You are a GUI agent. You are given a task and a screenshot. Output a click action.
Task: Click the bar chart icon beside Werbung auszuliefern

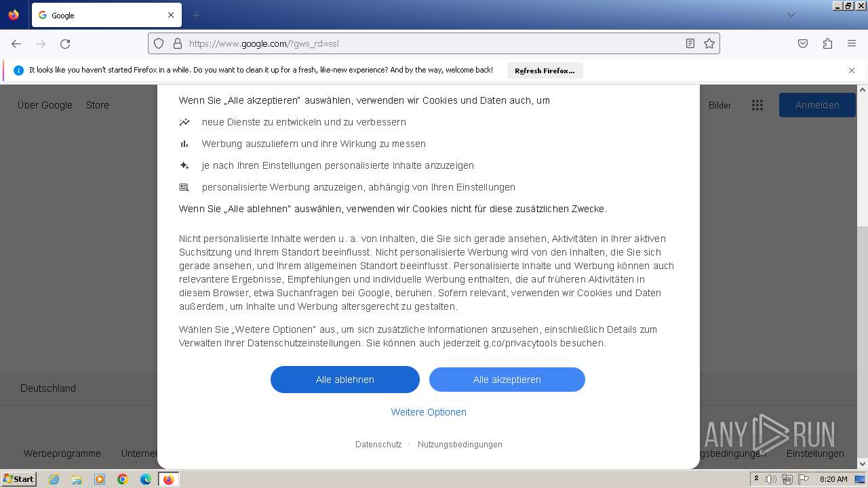(x=184, y=144)
